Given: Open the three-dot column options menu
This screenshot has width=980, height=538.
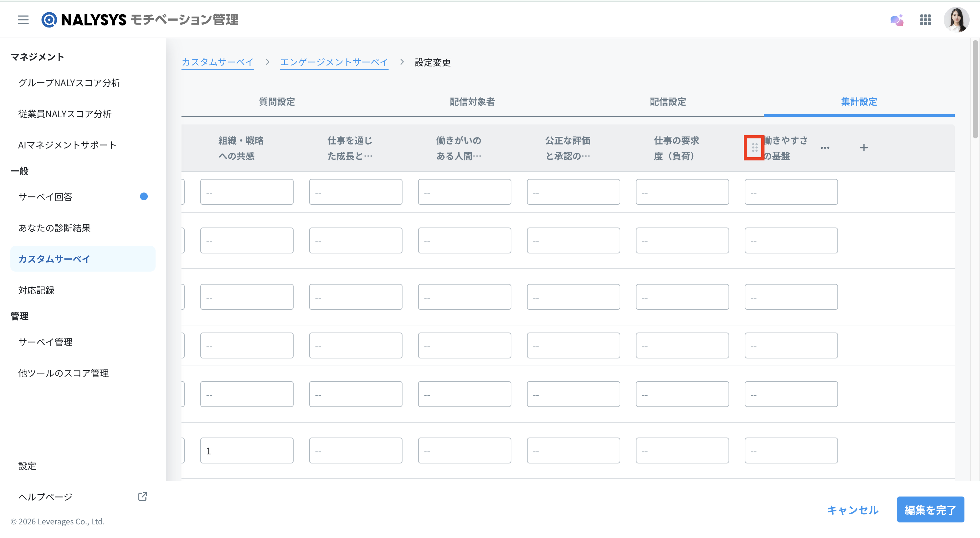Looking at the screenshot, I should [825, 148].
